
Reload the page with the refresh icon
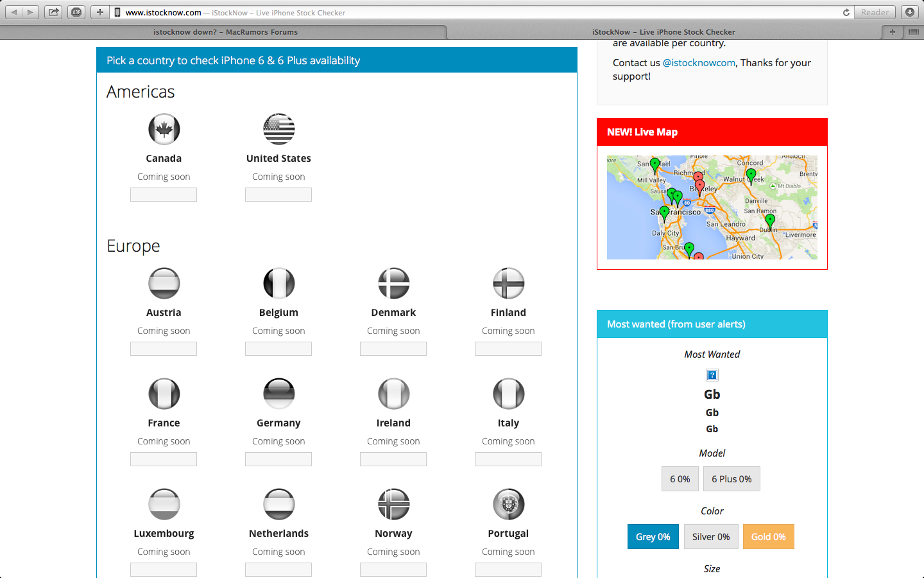[846, 12]
